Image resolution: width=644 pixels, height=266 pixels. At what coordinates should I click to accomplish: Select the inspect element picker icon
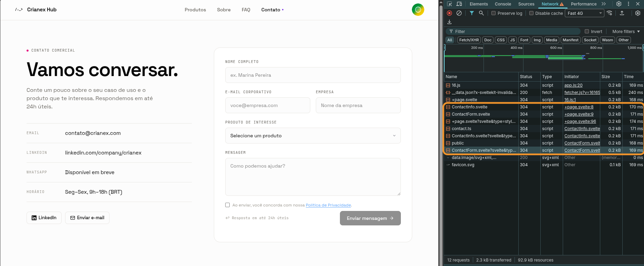coord(449,4)
